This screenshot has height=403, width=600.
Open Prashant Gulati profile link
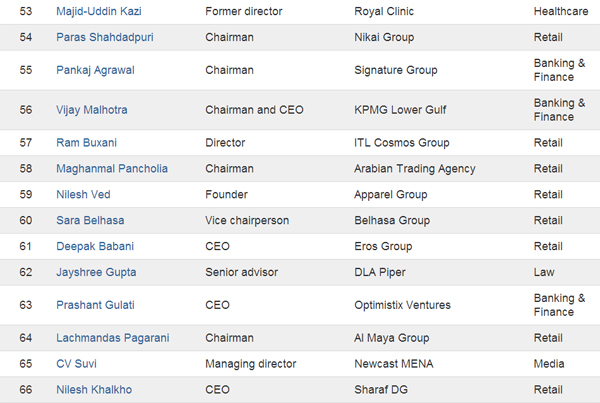point(86,305)
